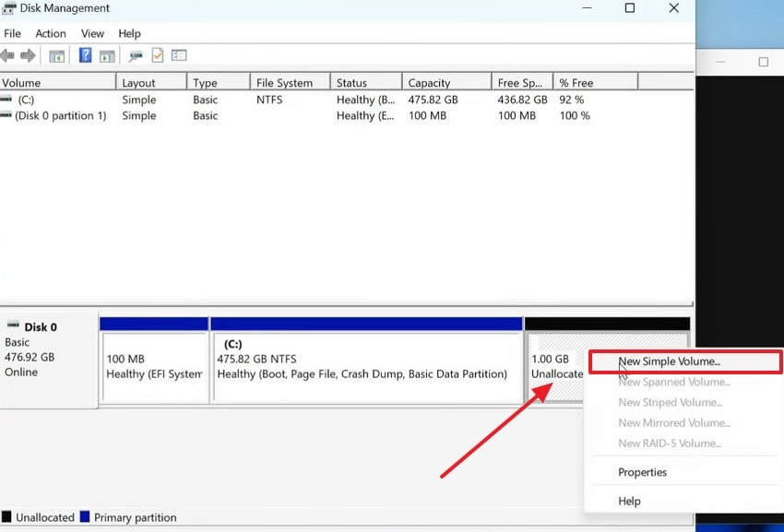This screenshot has height=532, width=784.
Task: Click the Disk 0 Basic label panel
Action: click(x=49, y=360)
